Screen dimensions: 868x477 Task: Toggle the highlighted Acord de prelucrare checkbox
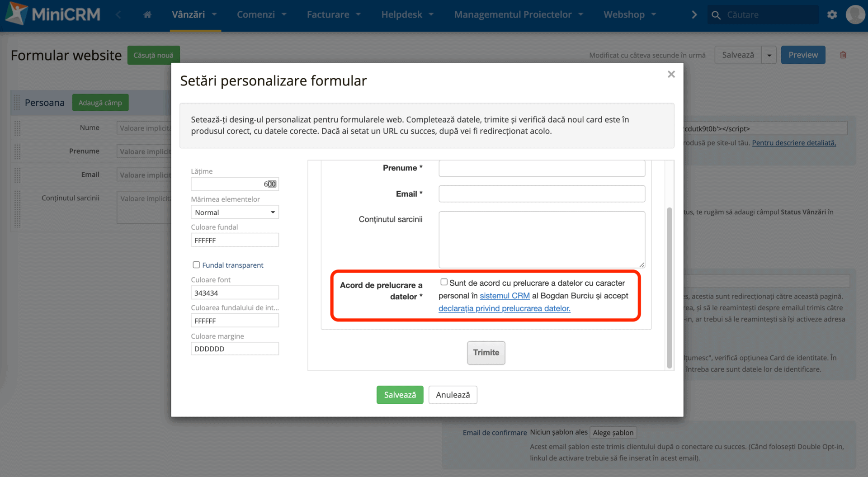pyautogui.click(x=443, y=281)
